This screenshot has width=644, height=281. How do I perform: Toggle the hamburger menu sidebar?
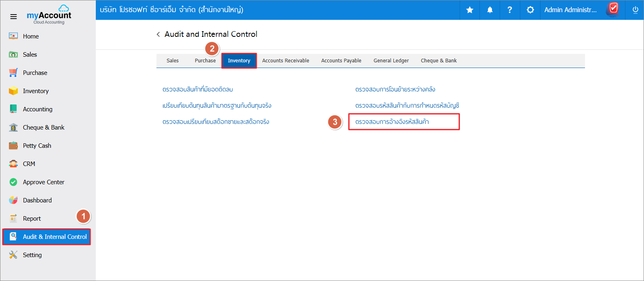pos(13,17)
